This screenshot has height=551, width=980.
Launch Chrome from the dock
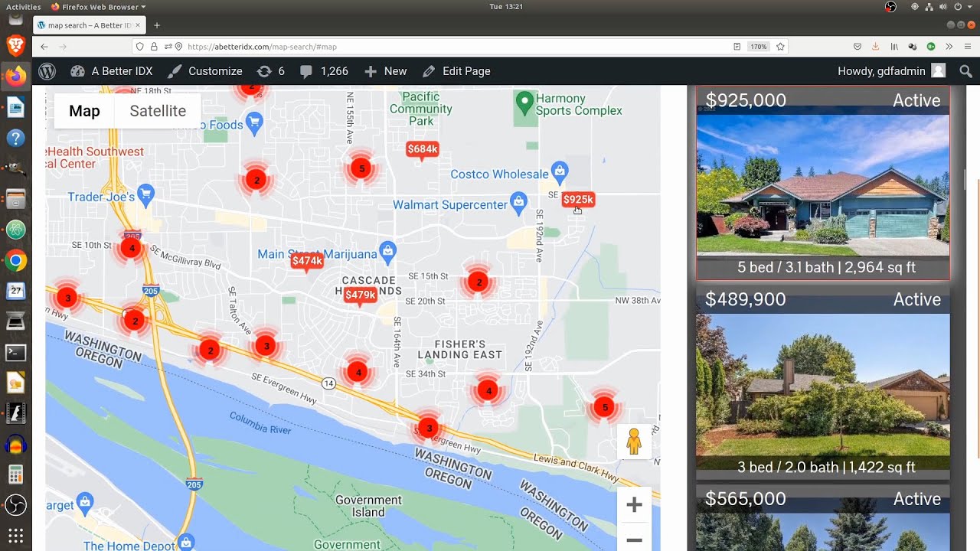pos(15,261)
